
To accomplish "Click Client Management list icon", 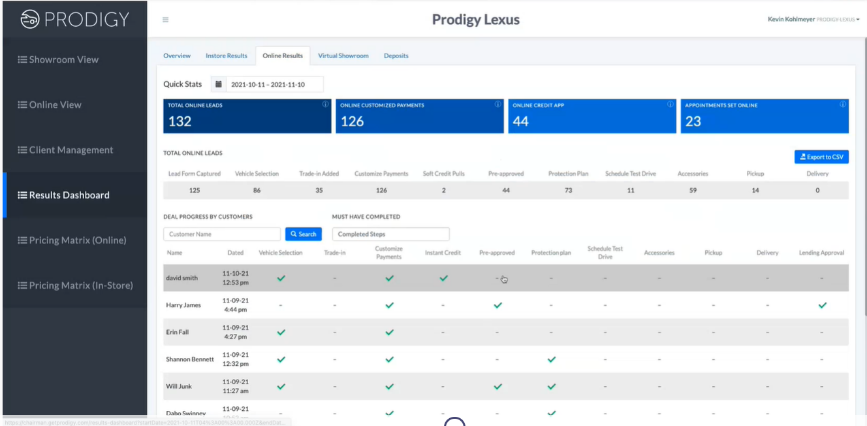I will point(22,150).
